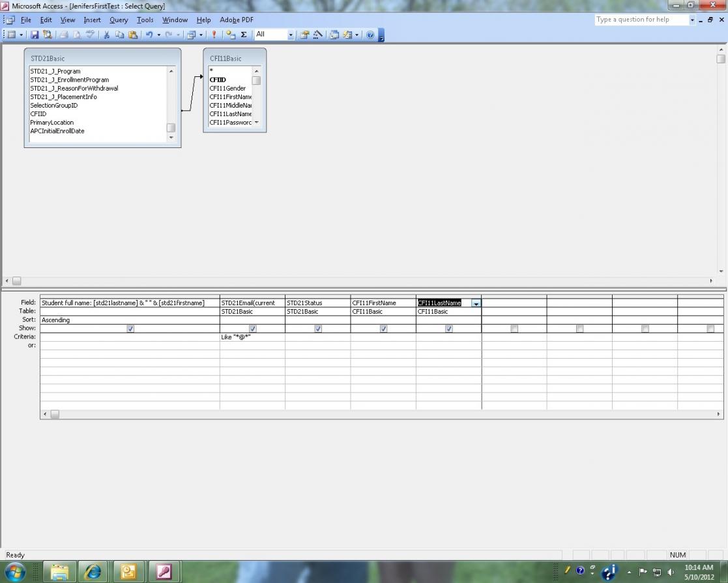Screen dimensions: 728x583
Task: Open the Top Values 'All' combo box
Action: tap(274, 35)
